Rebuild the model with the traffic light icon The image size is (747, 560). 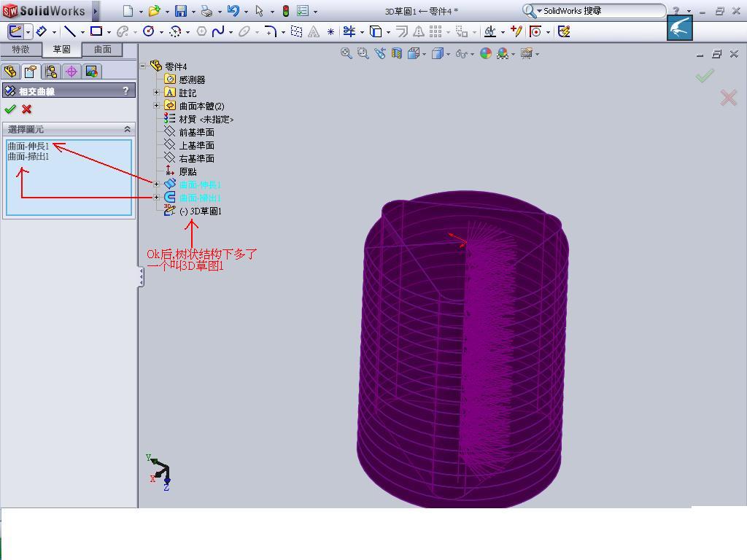point(286,10)
